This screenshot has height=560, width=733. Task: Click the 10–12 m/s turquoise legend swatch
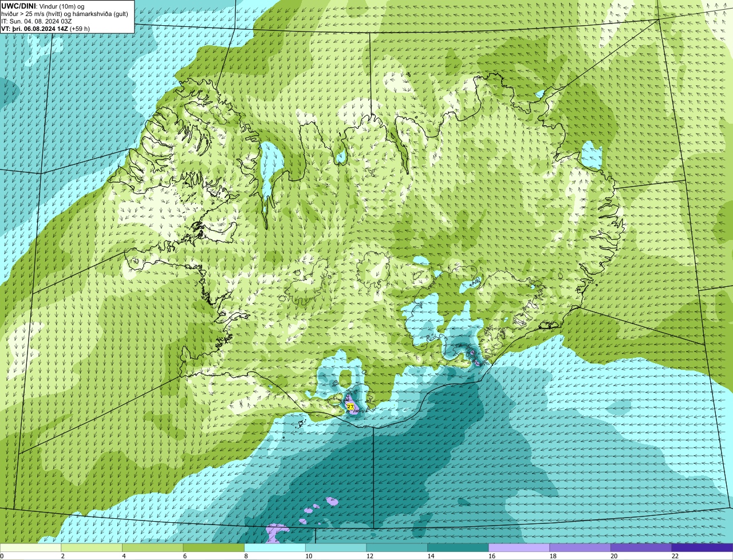coord(336,547)
